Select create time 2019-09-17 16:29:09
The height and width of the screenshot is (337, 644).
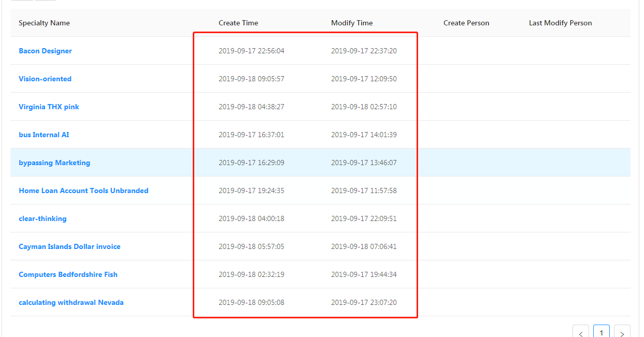[251, 163]
